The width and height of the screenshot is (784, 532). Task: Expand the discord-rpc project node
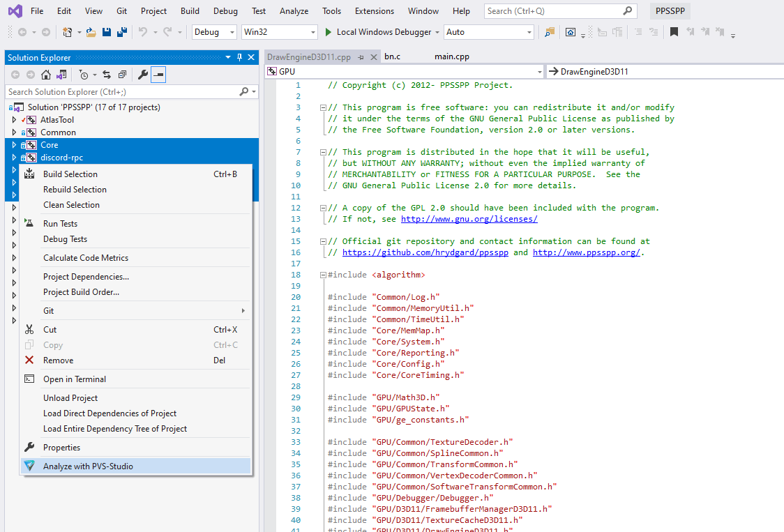click(x=14, y=157)
